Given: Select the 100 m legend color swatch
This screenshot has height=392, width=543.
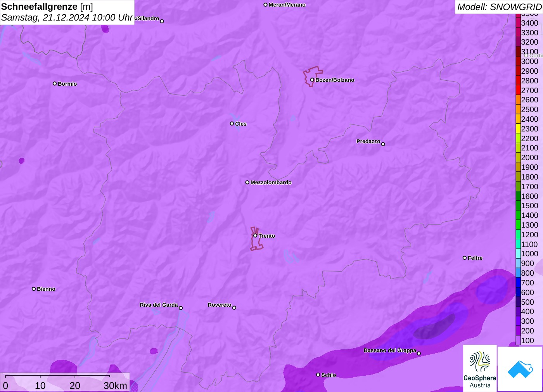Looking at the screenshot, I should click(x=518, y=340).
